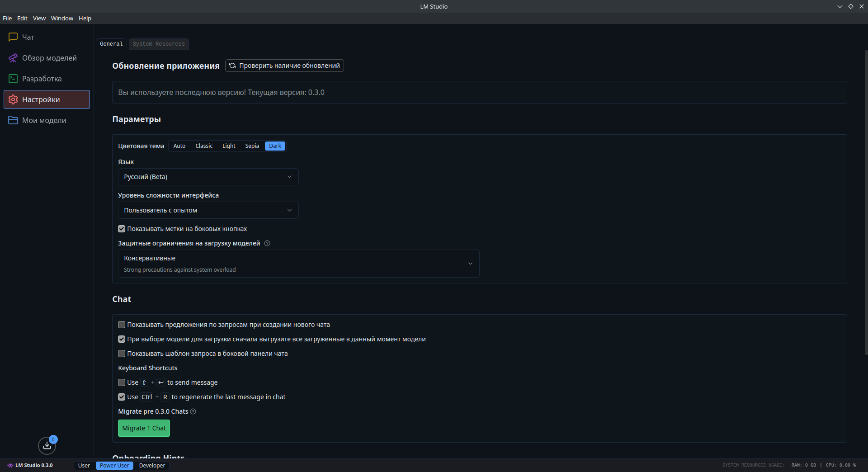Click RAM usage readout in status bar
This screenshot has height=472, width=868.
[804, 465]
